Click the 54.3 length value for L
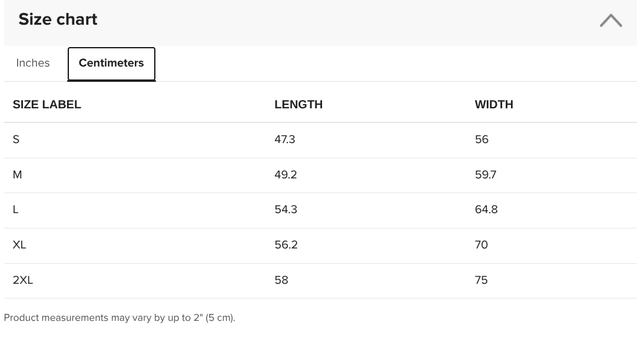 (x=286, y=210)
